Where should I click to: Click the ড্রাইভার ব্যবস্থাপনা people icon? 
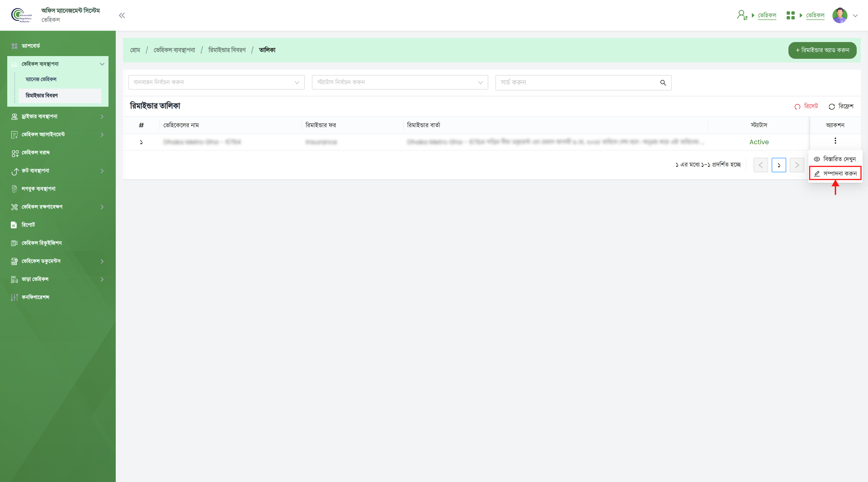(14, 117)
